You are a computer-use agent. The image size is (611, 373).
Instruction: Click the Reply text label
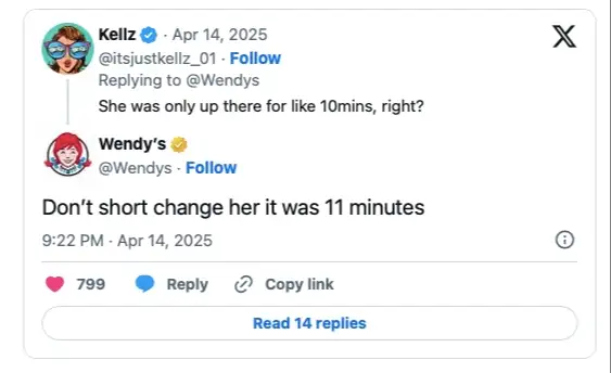[187, 284]
